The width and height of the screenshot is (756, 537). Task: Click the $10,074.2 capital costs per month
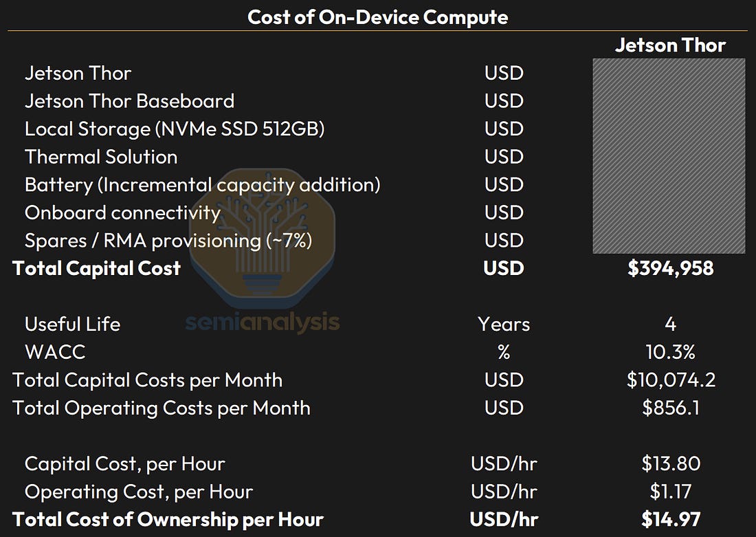671,380
